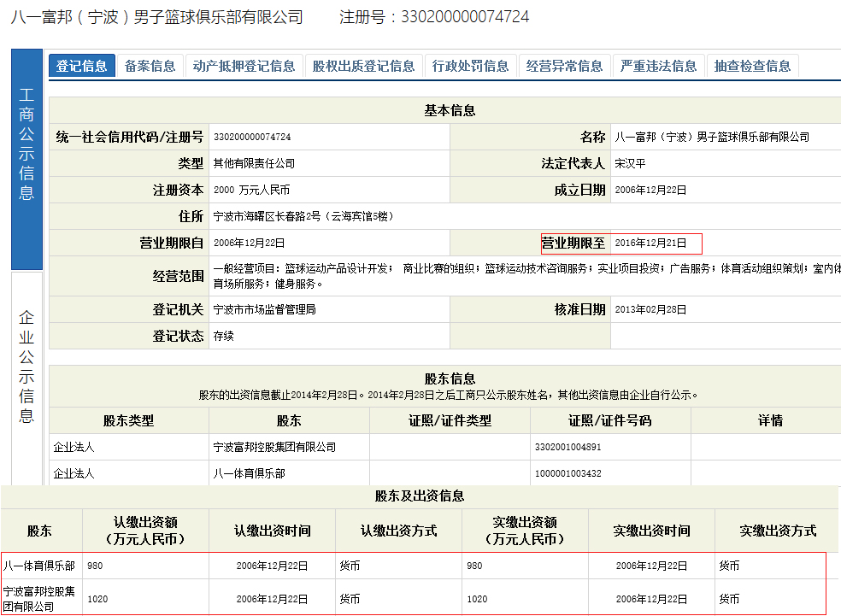Open the 经营异常信息 tab
The image size is (841, 616).
click(x=564, y=66)
